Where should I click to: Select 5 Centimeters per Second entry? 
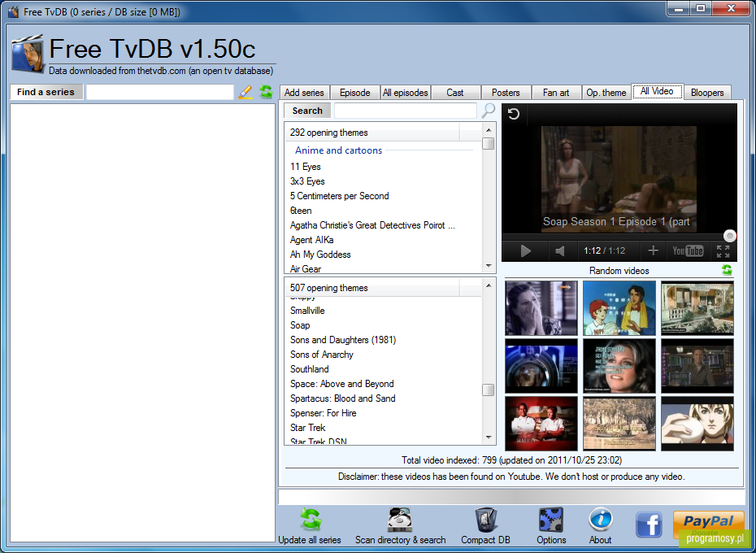click(340, 195)
